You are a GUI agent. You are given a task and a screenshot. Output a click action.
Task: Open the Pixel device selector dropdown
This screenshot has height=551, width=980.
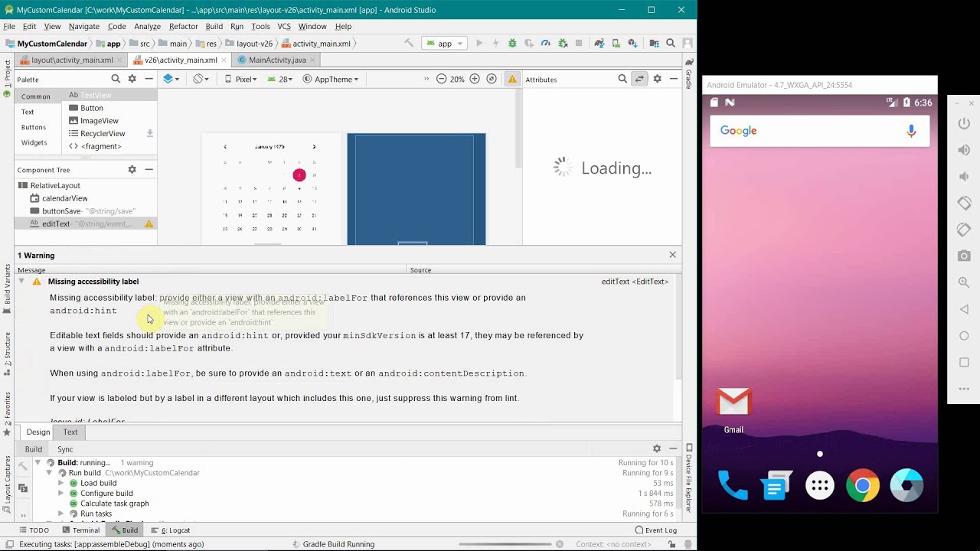240,79
